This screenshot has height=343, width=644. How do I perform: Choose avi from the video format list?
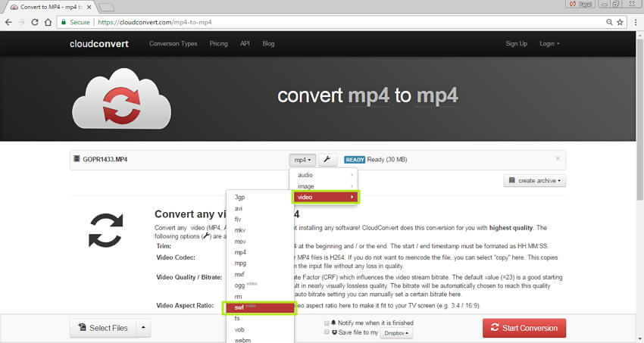click(x=260, y=208)
